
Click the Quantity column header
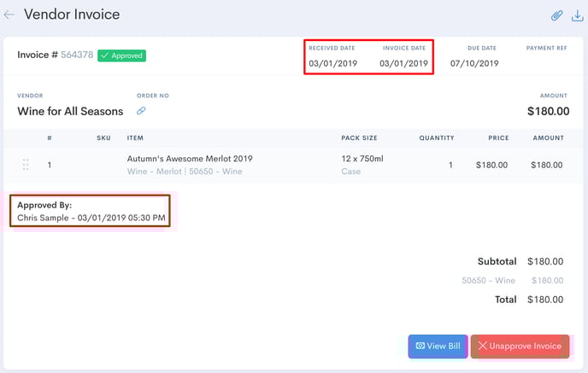[x=437, y=137]
